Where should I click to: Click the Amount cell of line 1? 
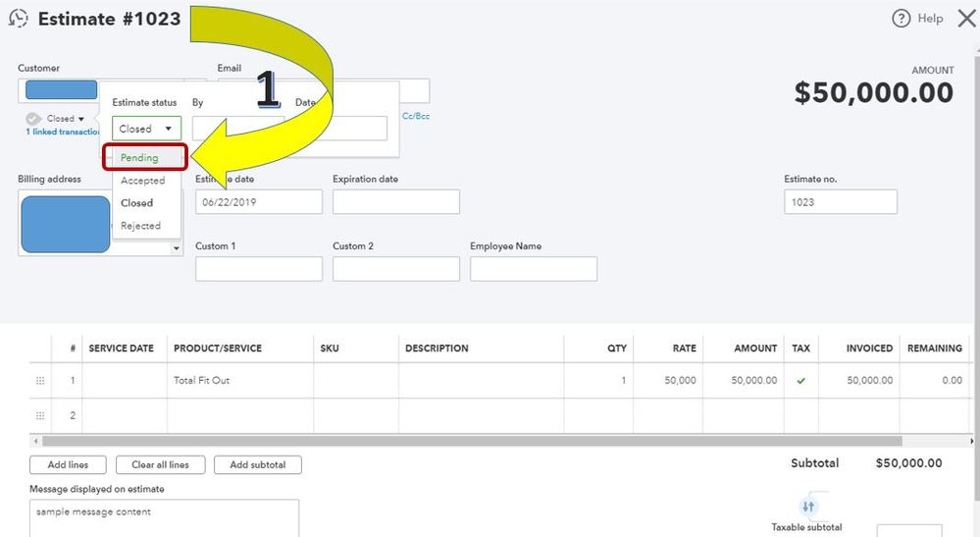click(x=744, y=380)
